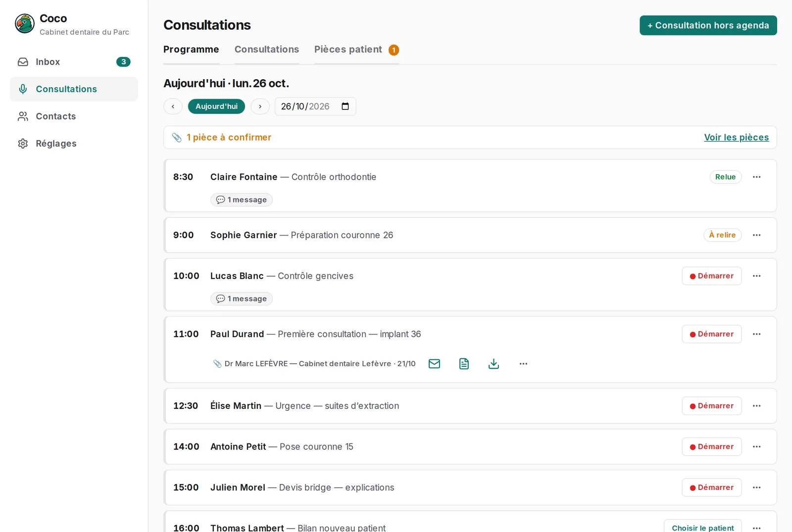This screenshot has width=792, height=532.
Task: Click the Relue status badge for Claire Fontaine
Action: pyautogui.click(x=726, y=177)
